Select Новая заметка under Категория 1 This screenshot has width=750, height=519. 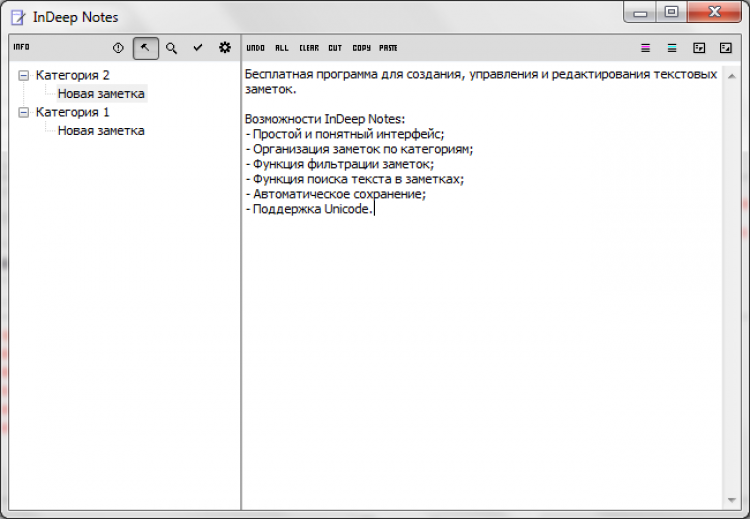[101, 131]
